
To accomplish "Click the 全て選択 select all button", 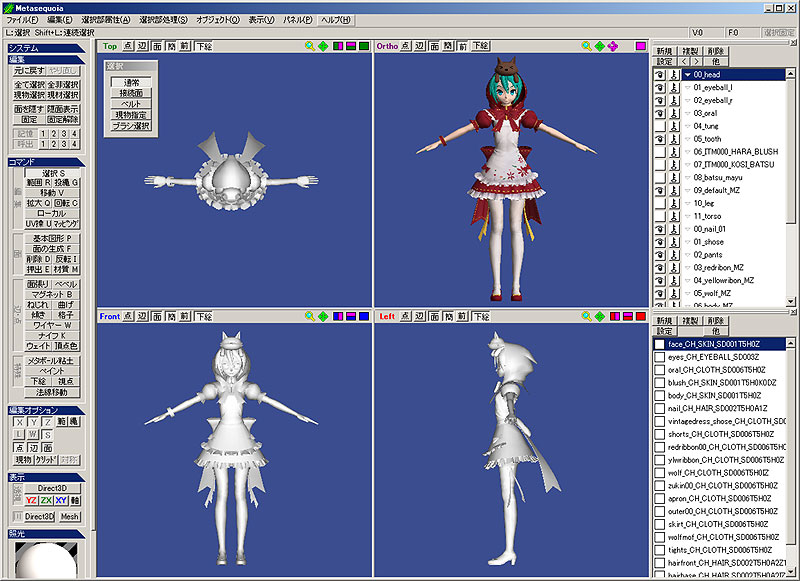I will point(29,85).
